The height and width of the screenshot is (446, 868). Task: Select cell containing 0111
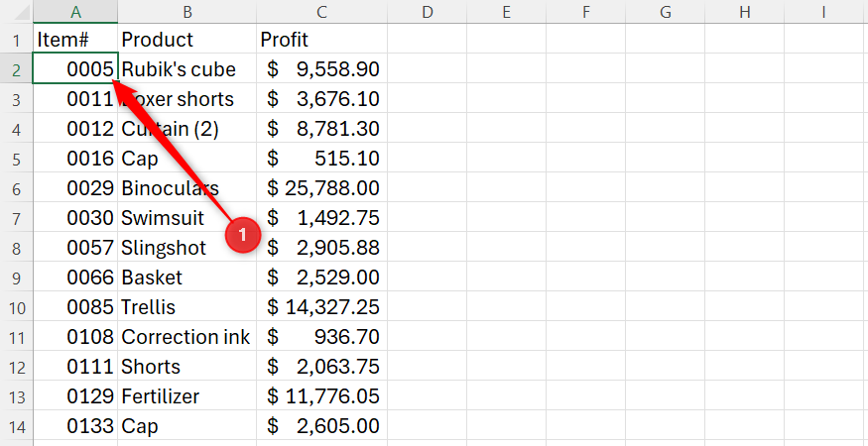(x=75, y=367)
